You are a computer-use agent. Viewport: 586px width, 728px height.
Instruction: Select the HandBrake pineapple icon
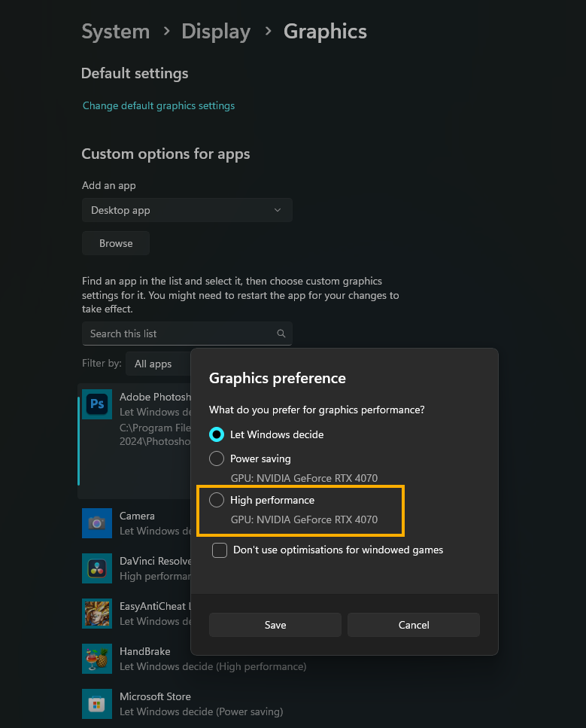tap(97, 658)
